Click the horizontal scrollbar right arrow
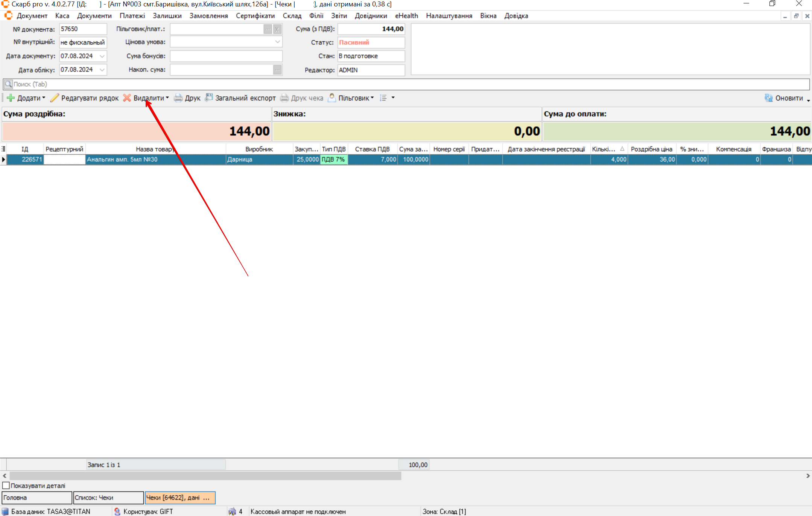This screenshot has width=812, height=516. pos(807,476)
